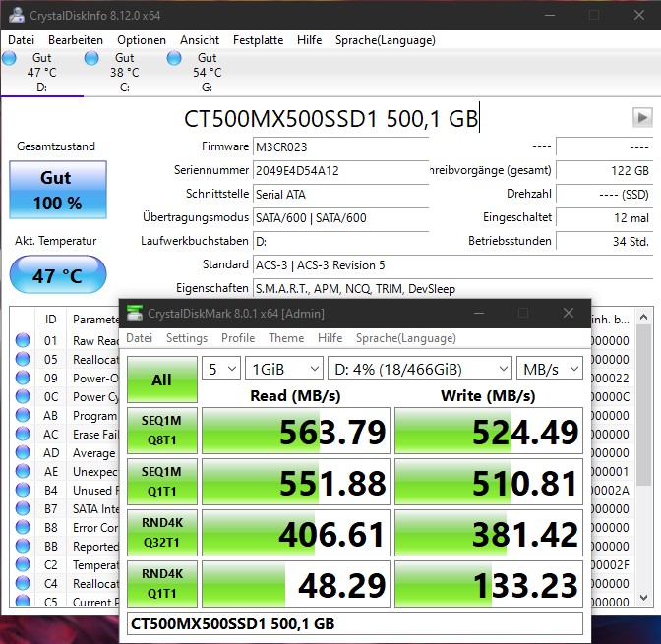Click the Übertragungsmodus field SATA/600 | SATA/600
The height and width of the screenshot is (644, 661).
coord(340,218)
